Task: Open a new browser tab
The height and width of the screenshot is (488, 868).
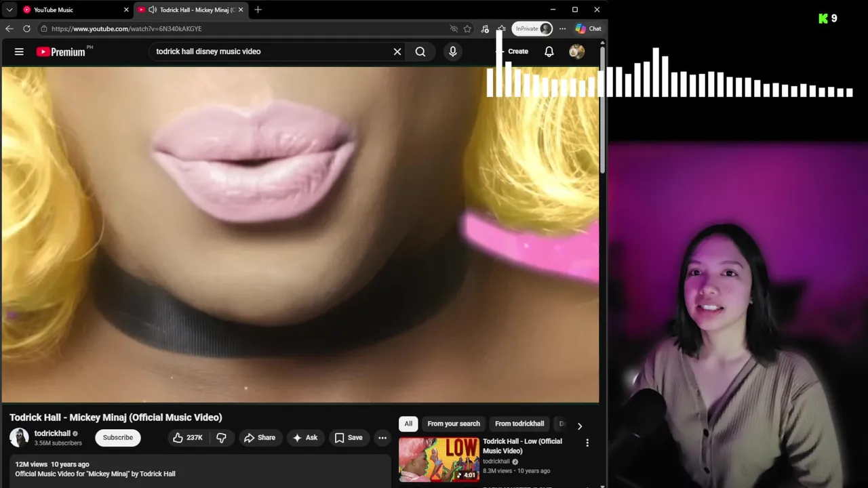Action: (258, 9)
